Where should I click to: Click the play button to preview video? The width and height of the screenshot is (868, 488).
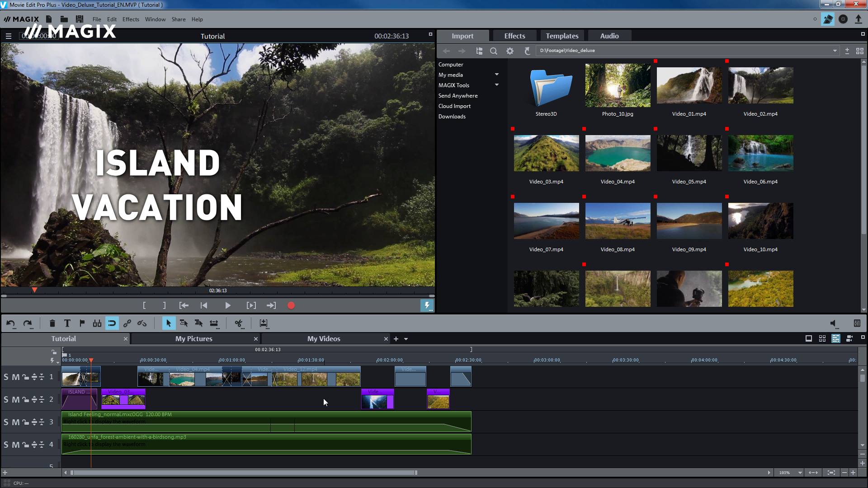(227, 305)
